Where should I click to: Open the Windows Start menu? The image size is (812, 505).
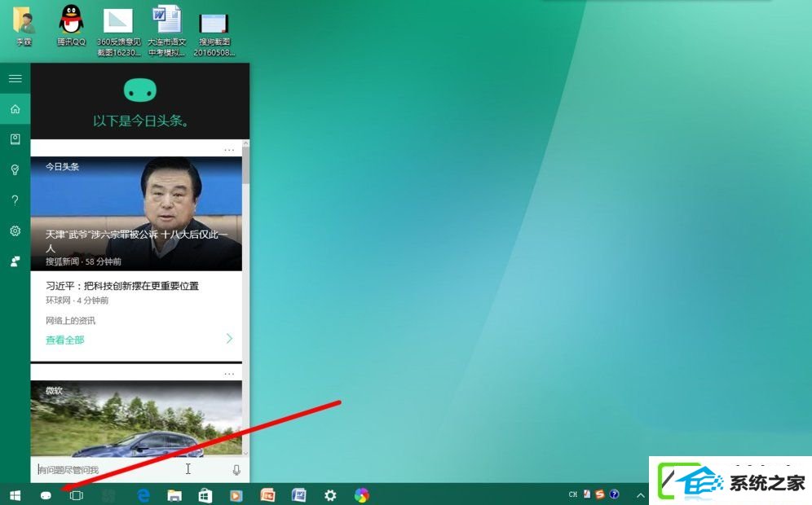[15, 495]
